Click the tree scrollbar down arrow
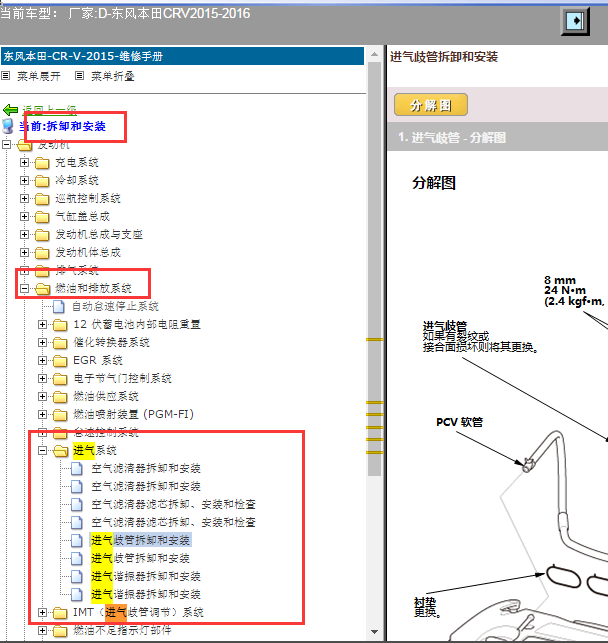This screenshot has height=643, width=608. click(x=374, y=632)
